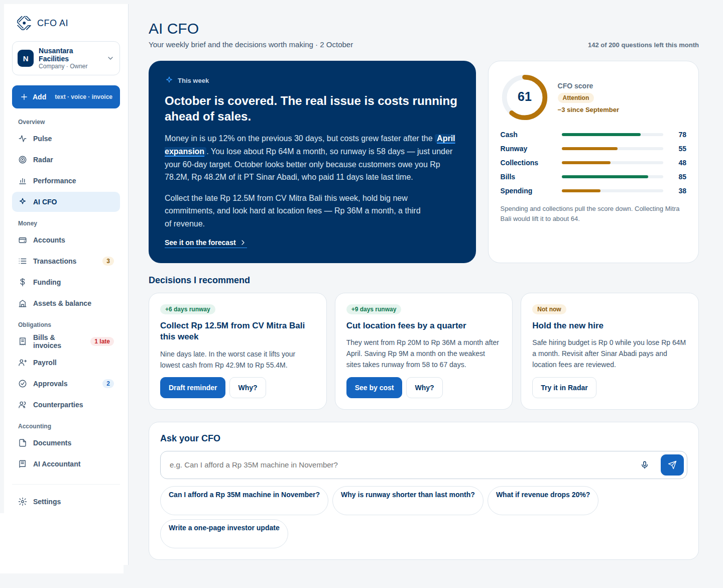
Task: Click the Attention status tag
Action: [x=576, y=98]
